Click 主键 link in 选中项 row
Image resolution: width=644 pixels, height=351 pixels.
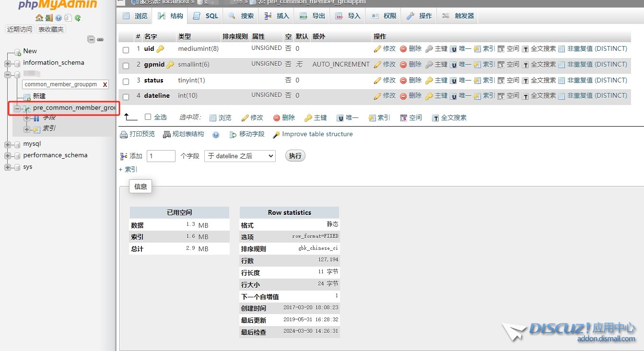320,117
